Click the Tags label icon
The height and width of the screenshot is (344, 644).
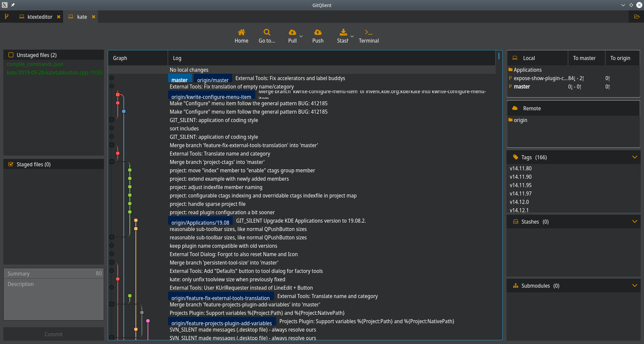click(516, 157)
